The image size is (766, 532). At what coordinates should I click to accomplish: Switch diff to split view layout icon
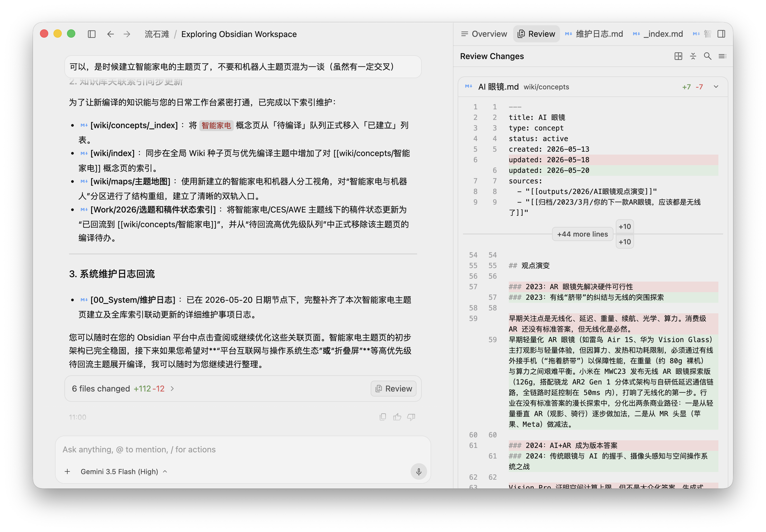click(678, 56)
